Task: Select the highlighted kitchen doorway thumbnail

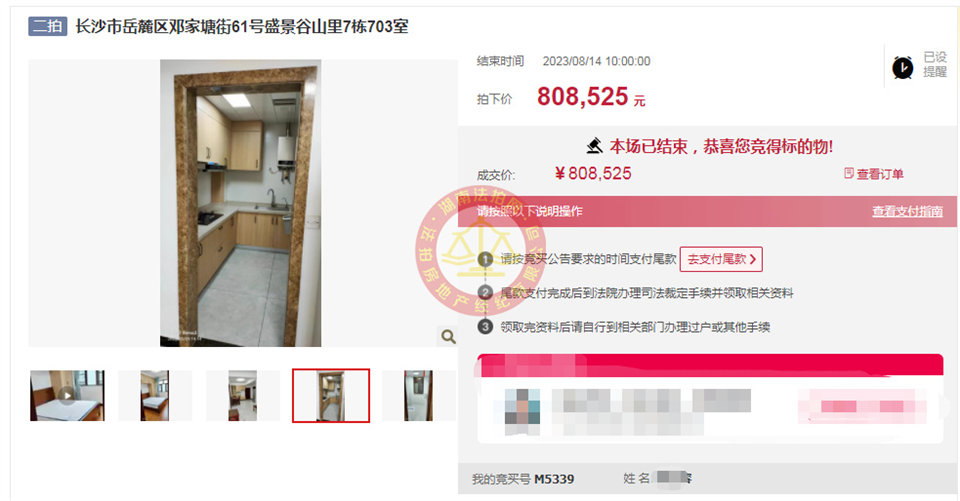Action: (331, 395)
